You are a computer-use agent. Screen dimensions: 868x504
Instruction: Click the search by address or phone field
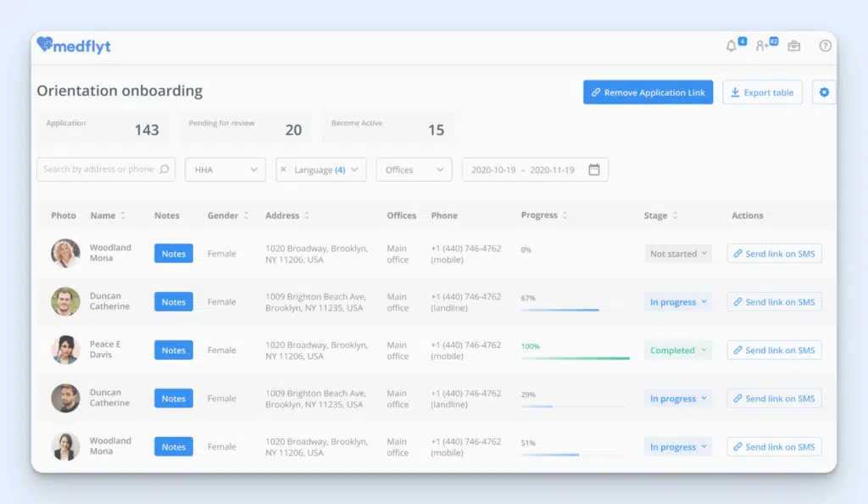(x=97, y=170)
